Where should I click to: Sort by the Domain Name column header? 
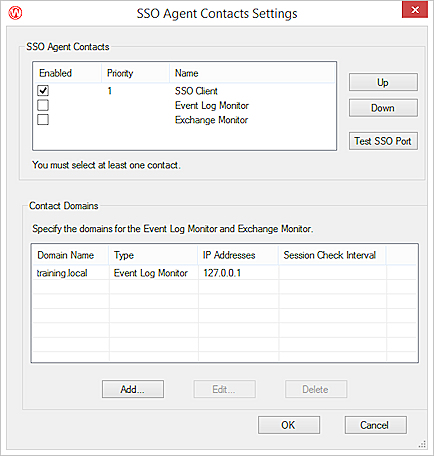71,255
